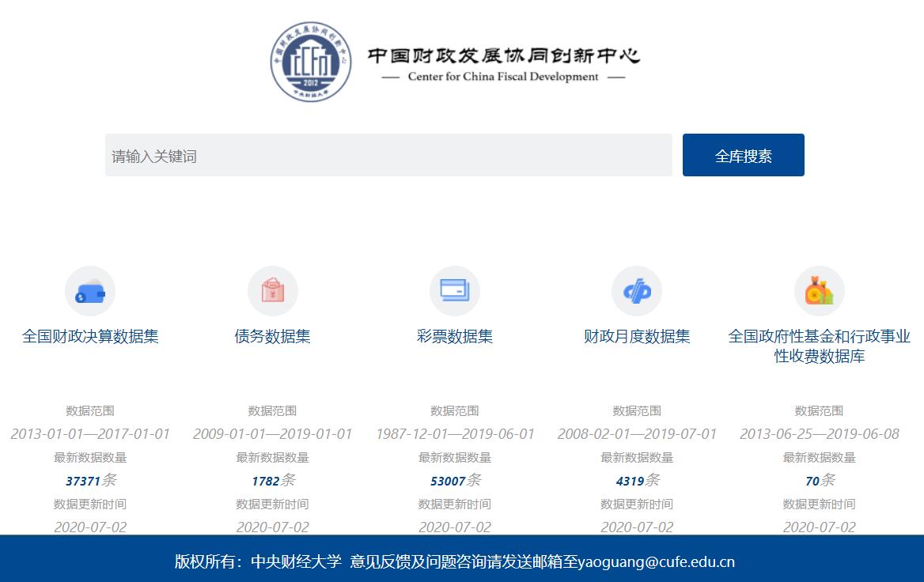Click the 70条 record count
This screenshot has height=582, width=924.
pos(820,481)
